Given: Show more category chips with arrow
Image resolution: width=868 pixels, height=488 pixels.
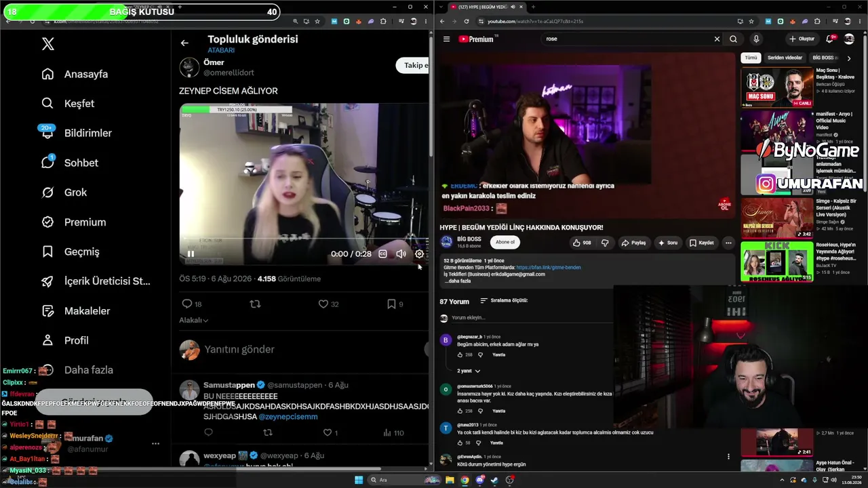Looking at the screenshot, I should (848, 58).
